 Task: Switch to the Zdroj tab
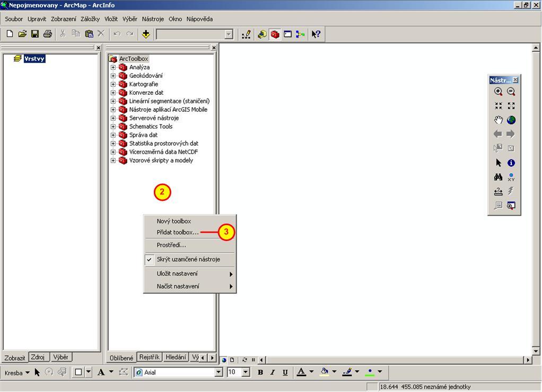pos(38,357)
